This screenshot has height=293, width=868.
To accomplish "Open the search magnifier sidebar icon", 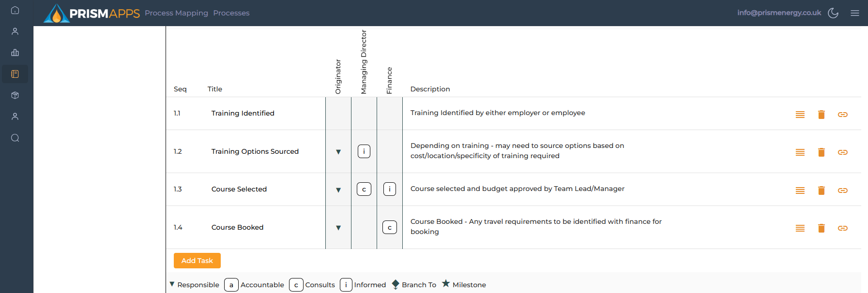I will [15, 138].
